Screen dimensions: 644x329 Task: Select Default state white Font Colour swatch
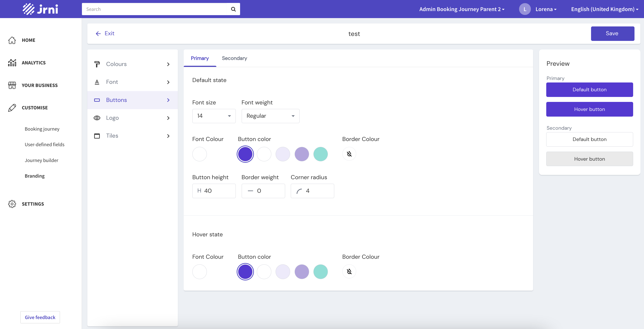[x=200, y=154]
